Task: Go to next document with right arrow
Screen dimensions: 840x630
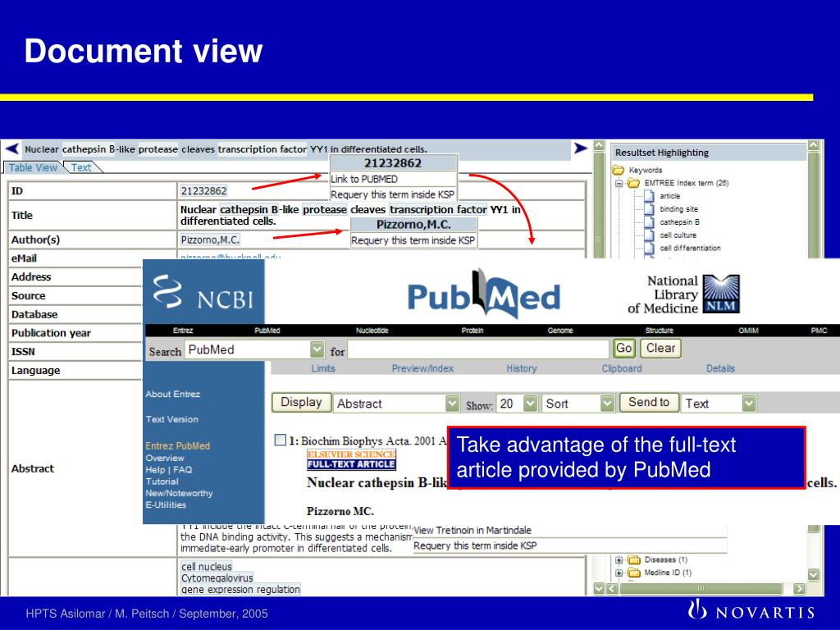Action: (580, 148)
